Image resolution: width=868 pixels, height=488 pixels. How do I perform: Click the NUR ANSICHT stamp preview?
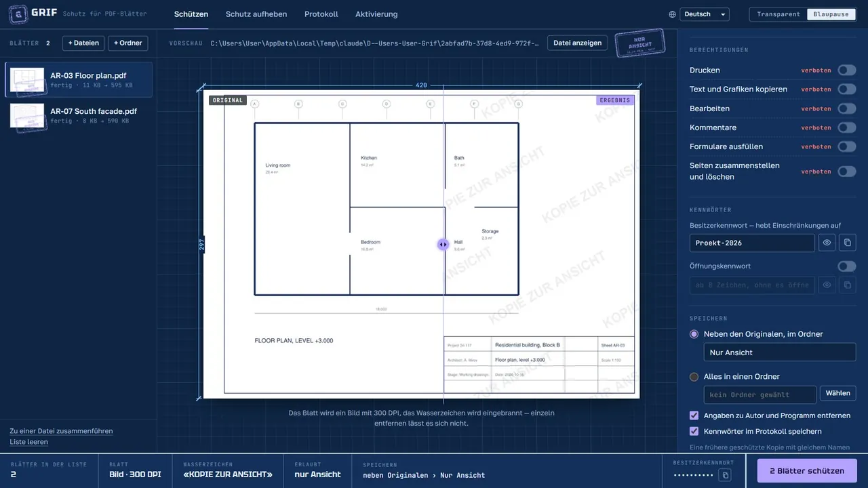coord(639,43)
